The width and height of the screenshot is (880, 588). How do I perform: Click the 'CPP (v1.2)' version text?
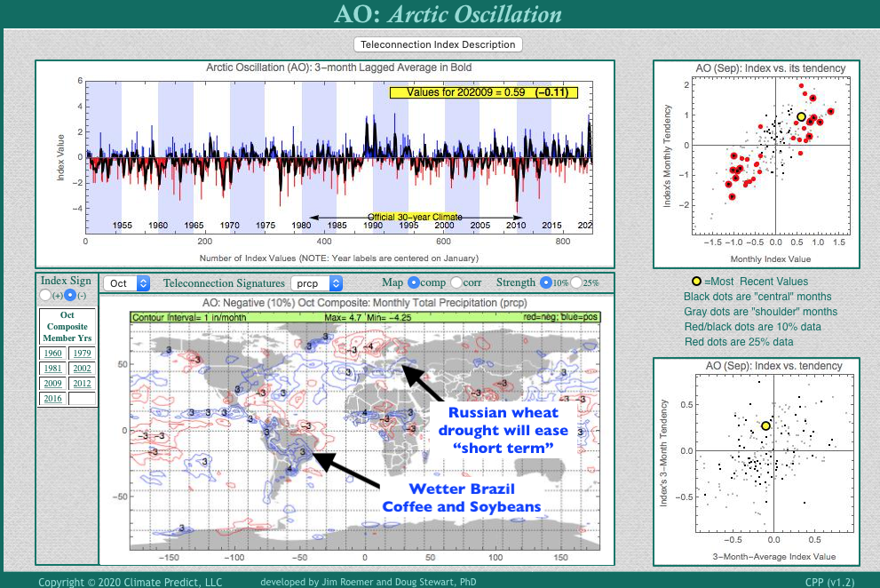[829, 583]
